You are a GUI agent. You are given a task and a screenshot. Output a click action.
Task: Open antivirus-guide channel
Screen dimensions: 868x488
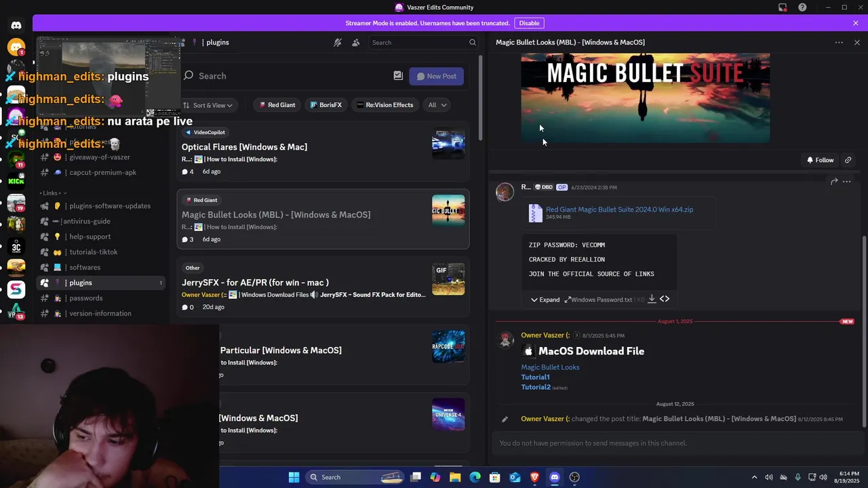click(100, 221)
